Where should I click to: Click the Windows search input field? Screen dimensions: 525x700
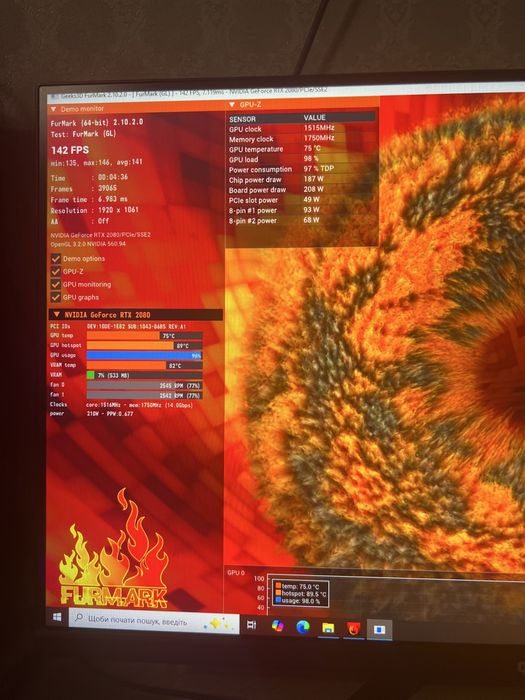[x=154, y=621]
